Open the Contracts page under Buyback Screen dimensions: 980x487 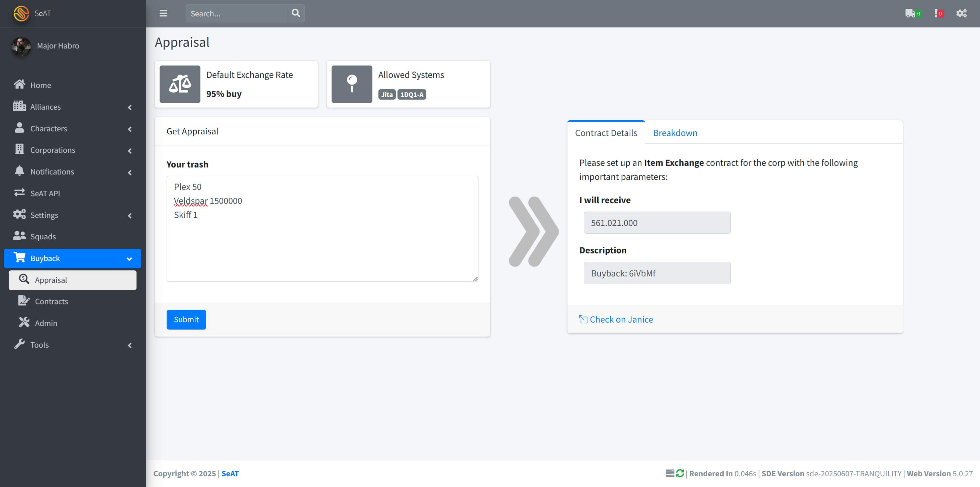(51, 301)
